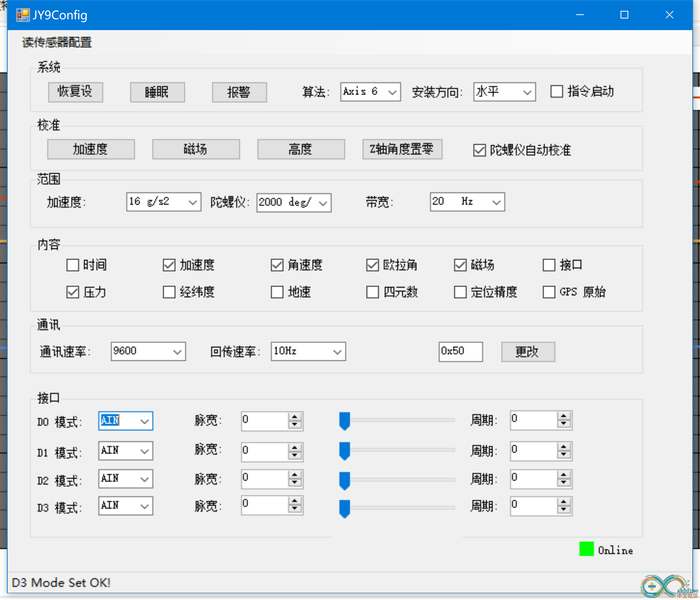Viewport: 700px width, 600px height.
Task: Enable the 时间 content checkbox
Action: click(x=73, y=265)
